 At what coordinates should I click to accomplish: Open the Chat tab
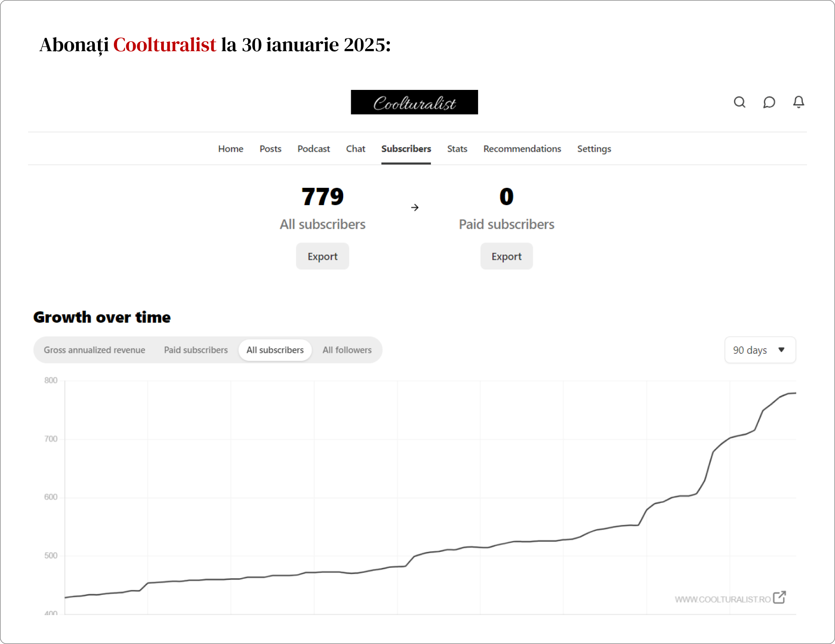tap(356, 149)
